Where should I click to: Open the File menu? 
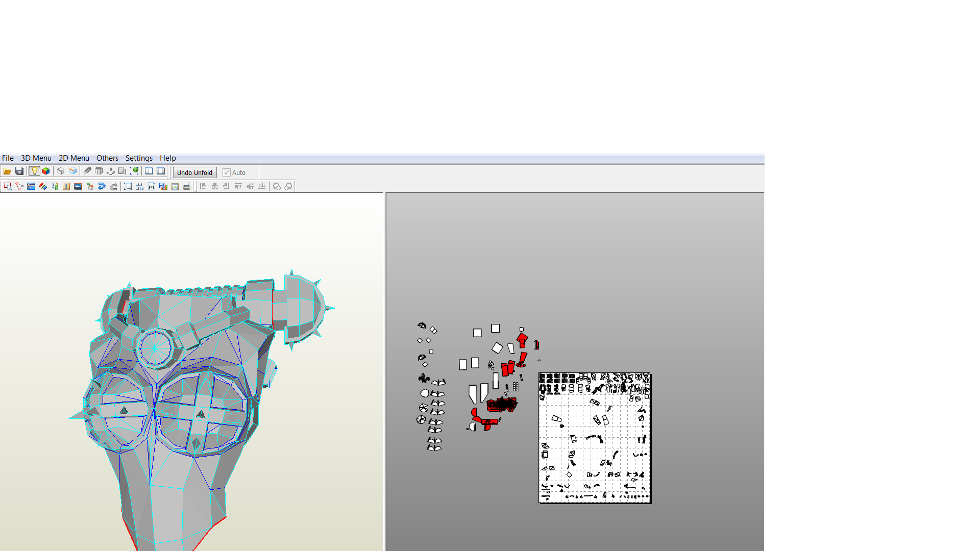[x=8, y=158]
